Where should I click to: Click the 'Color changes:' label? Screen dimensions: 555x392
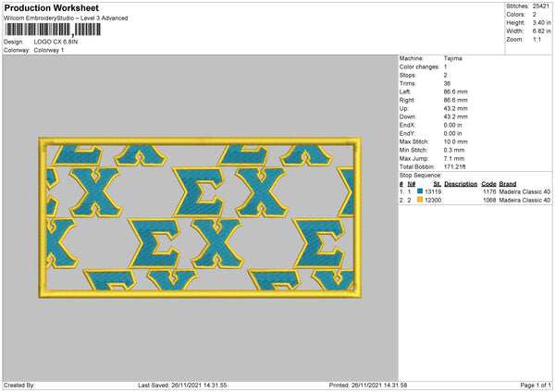419,67
